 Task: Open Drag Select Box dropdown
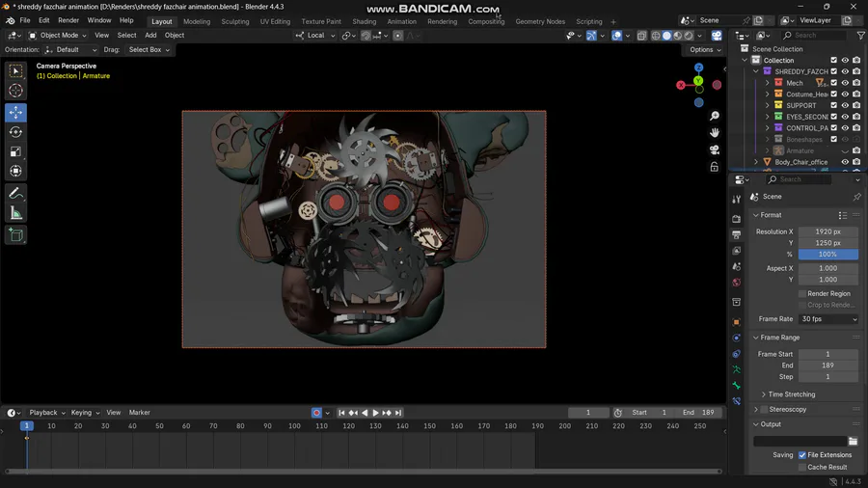pyautogui.click(x=149, y=50)
